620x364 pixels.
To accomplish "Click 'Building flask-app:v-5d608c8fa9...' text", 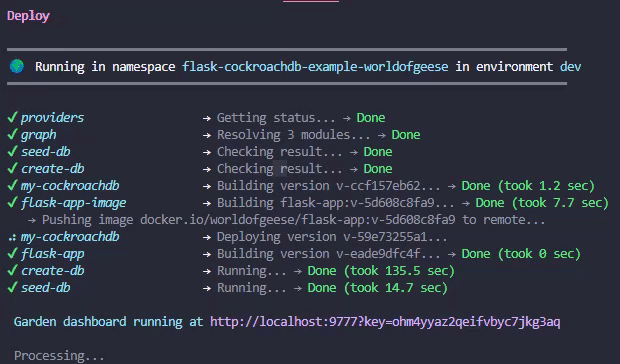I will coord(335,203).
